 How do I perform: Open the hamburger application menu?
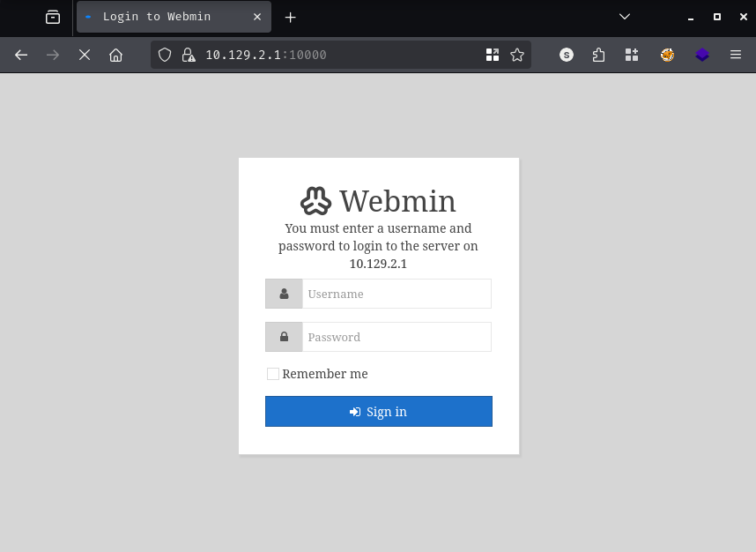coord(736,55)
